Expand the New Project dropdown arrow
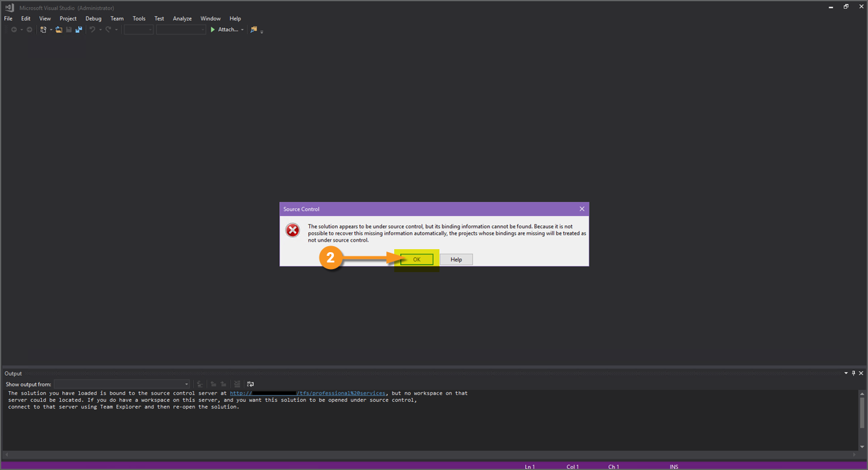Screen dimensions: 868x470 [x=51, y=30]
